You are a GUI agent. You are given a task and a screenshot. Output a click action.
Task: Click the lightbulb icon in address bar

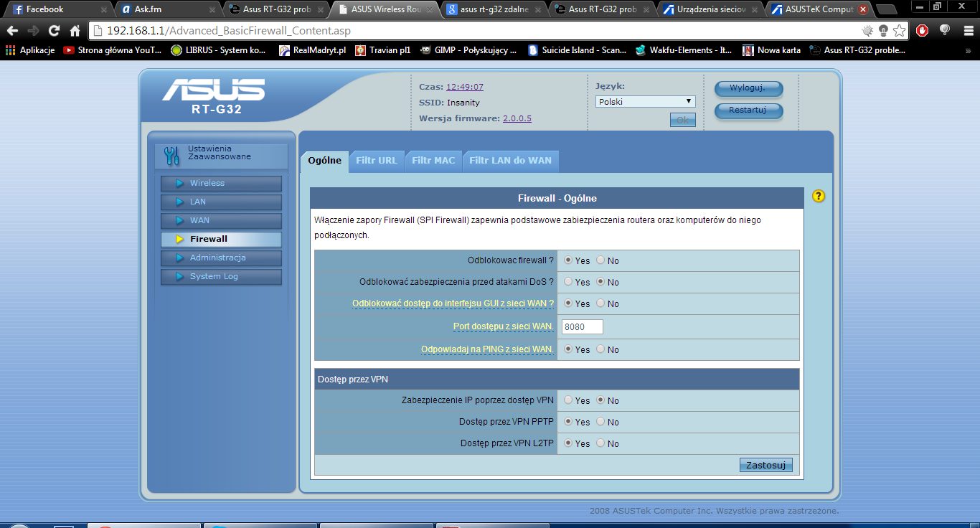click(x=884, y=31)
